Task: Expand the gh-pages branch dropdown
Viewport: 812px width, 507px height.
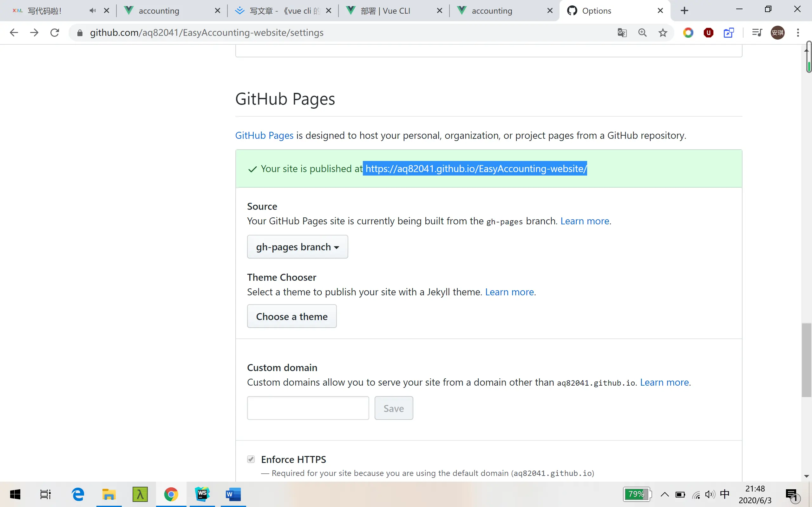Action: [297, 247]
